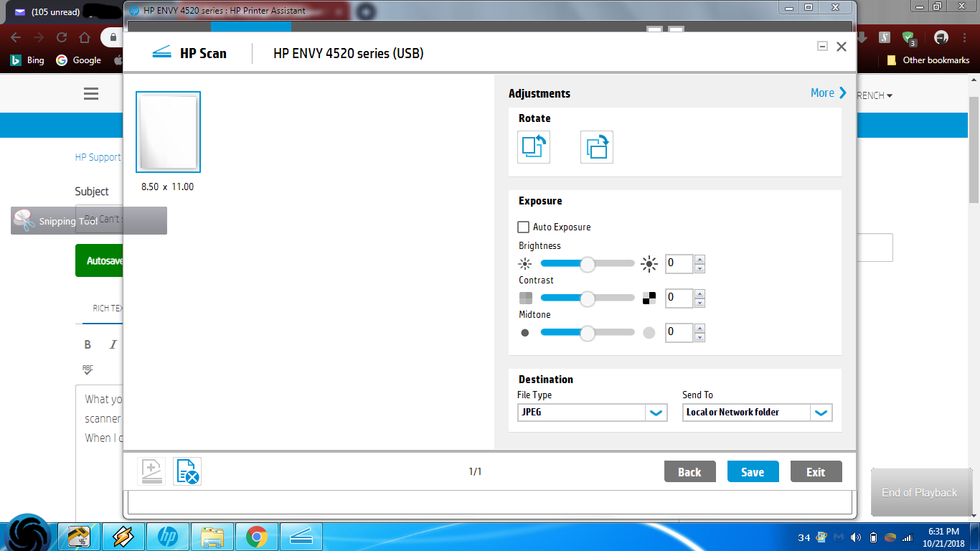Click the HP Scan scanner logo
The width and height of the screenshot is (980, 551).
[x=162, y=52]
